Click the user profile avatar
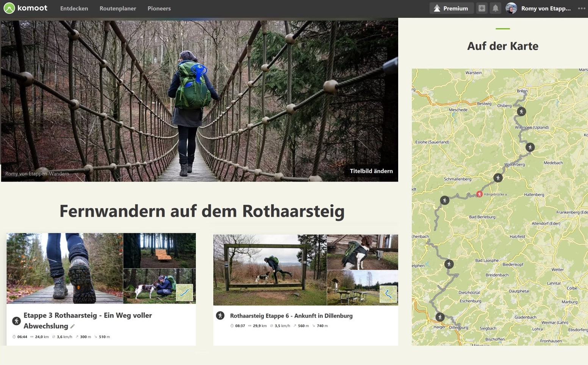This screenshot has height=365, width=588. [511, 8]
